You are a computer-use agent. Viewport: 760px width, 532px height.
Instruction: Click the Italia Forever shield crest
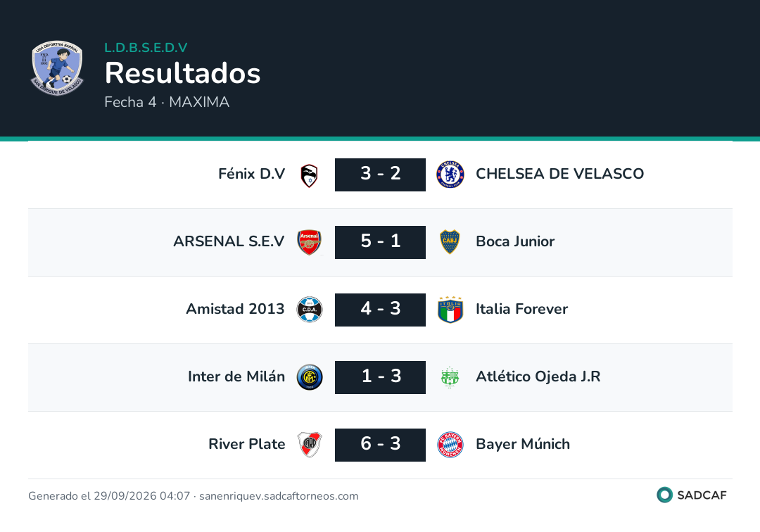point(450,310)
